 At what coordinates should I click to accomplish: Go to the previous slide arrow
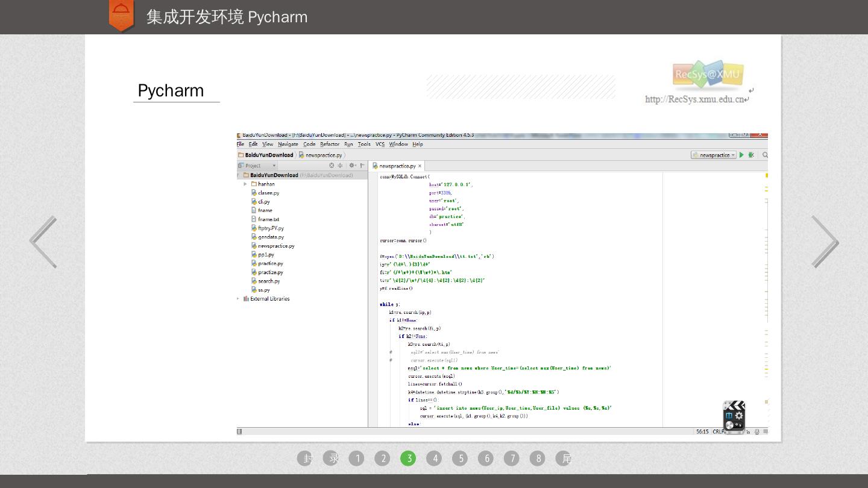43,242
